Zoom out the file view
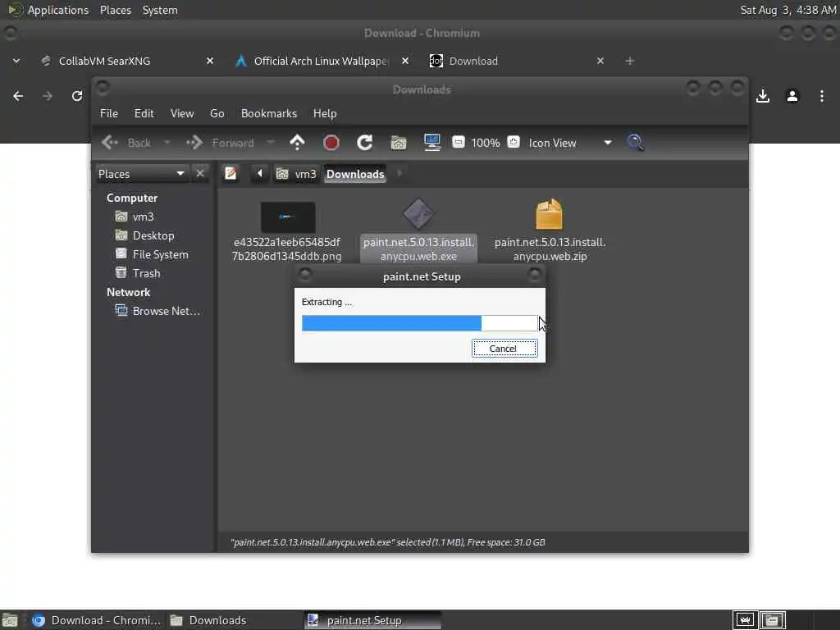The width and height of the screenshot is (840, 630). (x=458, y=142)
